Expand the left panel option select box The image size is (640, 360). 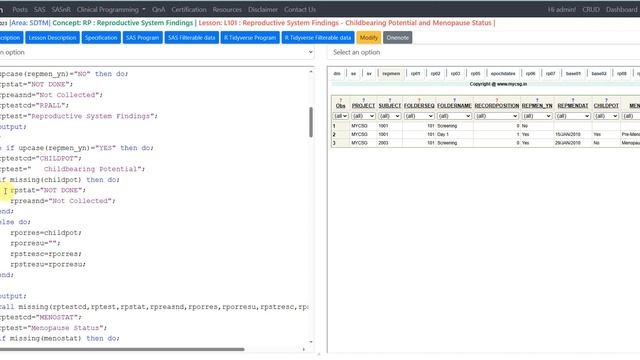point(157,52)
